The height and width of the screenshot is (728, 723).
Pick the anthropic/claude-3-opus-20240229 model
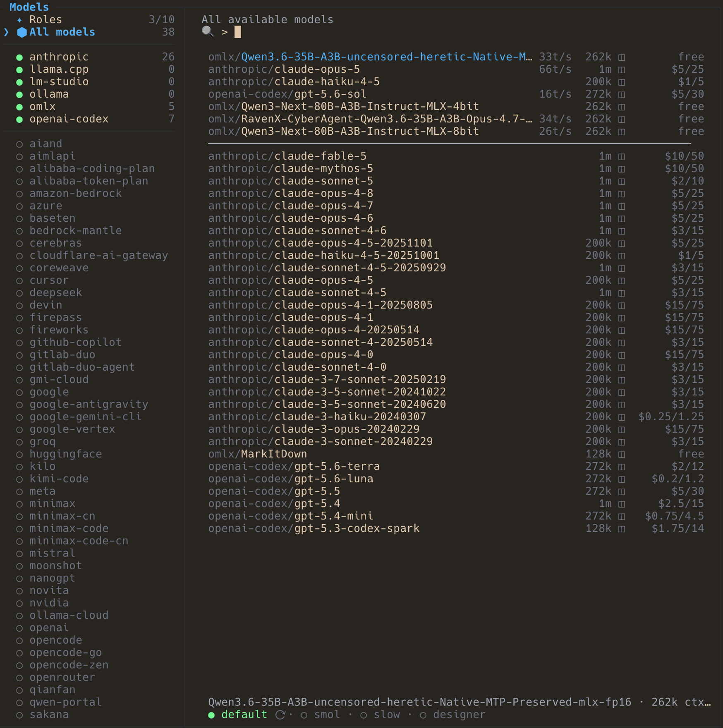[x=456, y=429]
